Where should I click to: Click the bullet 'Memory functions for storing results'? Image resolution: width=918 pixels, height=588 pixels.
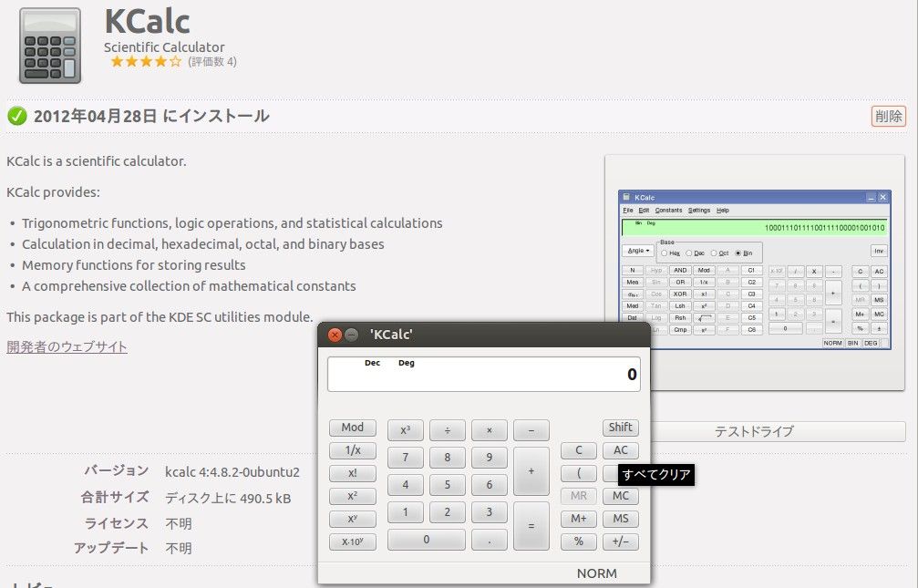click(x=133, y=265)
